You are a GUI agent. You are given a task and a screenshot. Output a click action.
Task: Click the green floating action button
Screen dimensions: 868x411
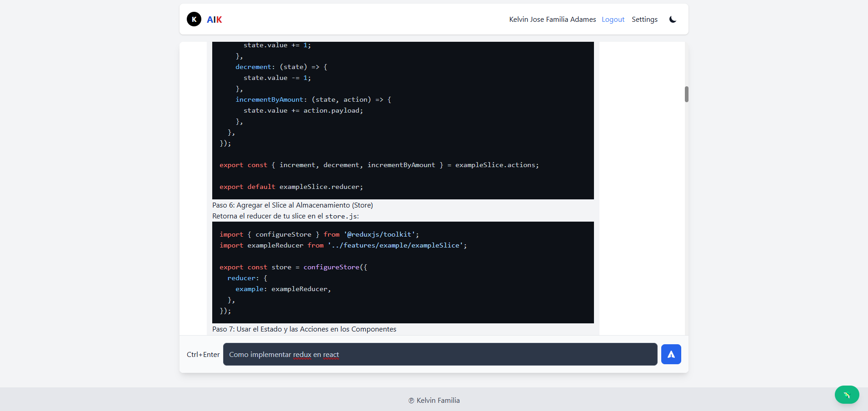[847, 395]
